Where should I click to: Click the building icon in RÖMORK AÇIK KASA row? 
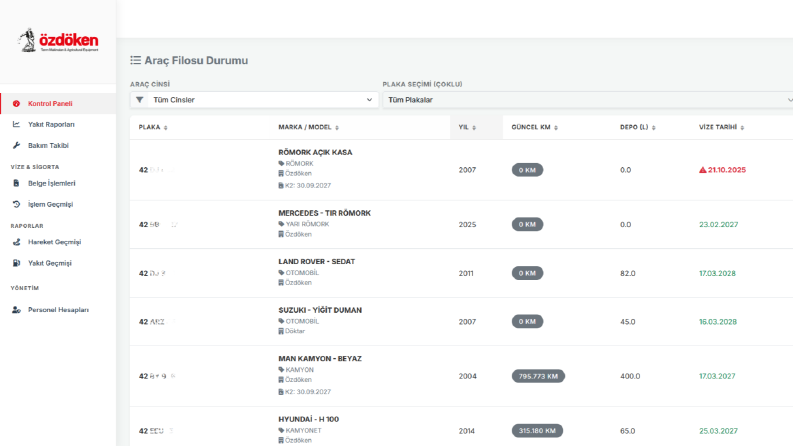(281, 173)
